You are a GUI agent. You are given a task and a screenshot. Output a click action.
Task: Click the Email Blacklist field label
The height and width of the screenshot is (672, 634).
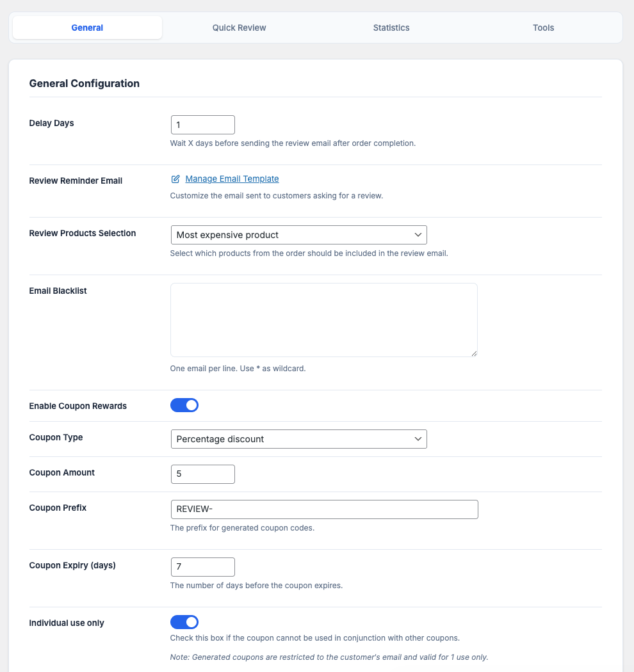click(x=58, y=291)
